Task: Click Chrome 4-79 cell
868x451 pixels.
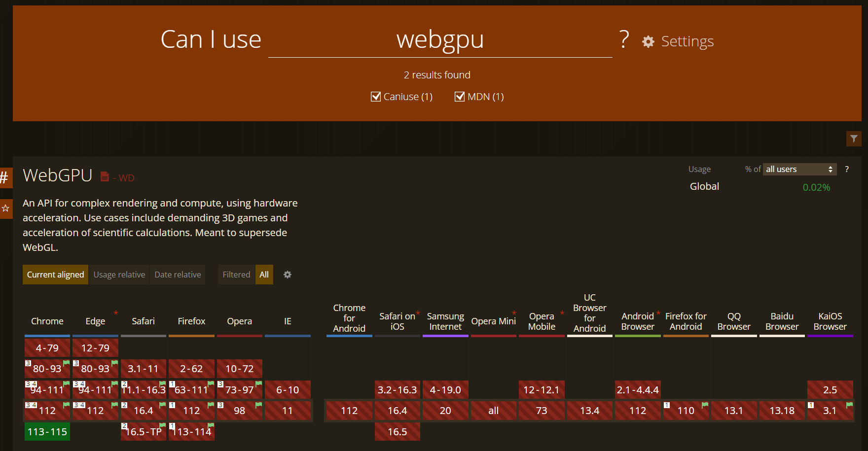Action: (47, 348)
